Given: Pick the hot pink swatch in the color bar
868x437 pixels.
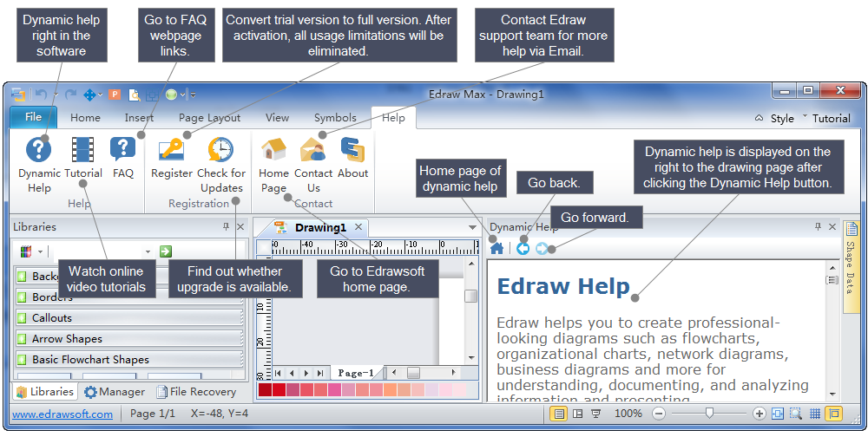Looking at the screenshot, I should pos(334,390).
